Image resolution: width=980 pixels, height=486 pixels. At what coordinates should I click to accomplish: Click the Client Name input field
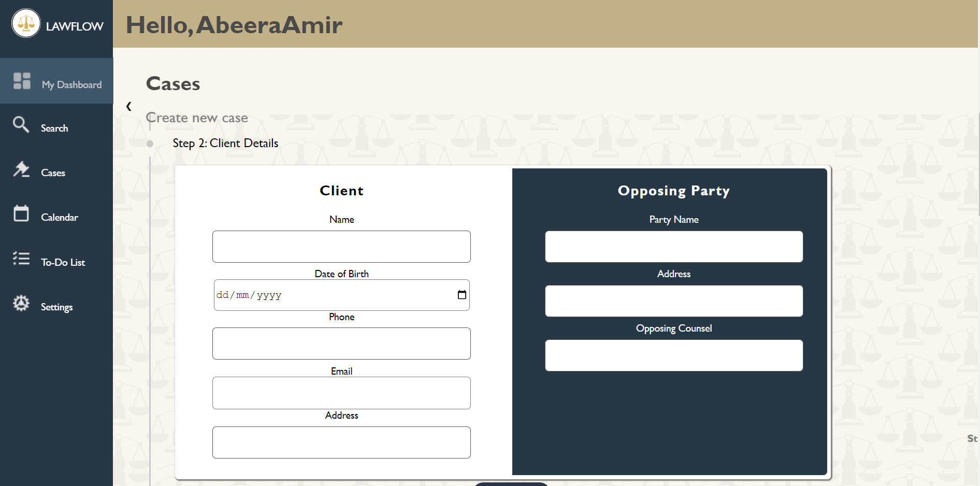point(341,247)
